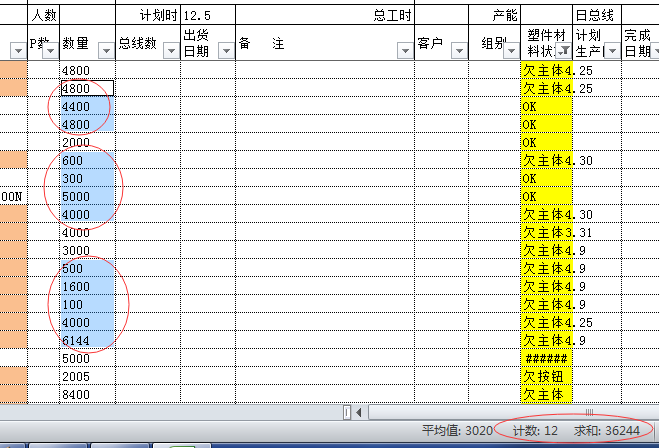
Task: Click the sheet tab split handle beside scrollbar
Action: click(x=347, y=413)
